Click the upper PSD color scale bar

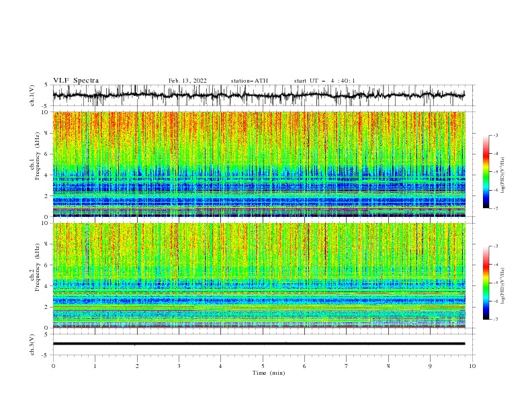tap(486, 171)
